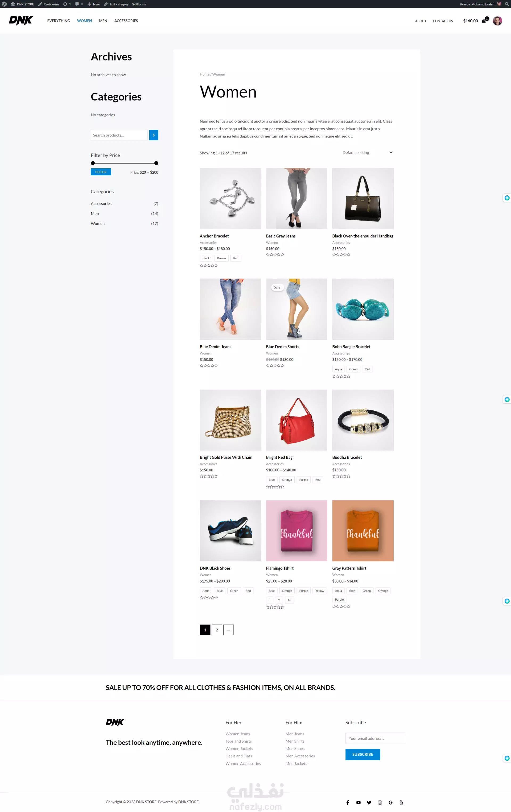Open the Default sorting dropdown

point(367,152)
